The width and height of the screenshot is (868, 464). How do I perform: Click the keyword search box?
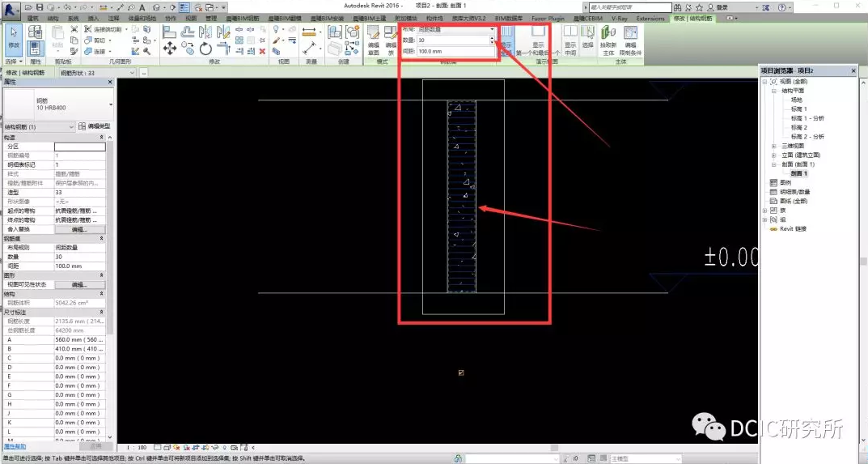(629, 8)
